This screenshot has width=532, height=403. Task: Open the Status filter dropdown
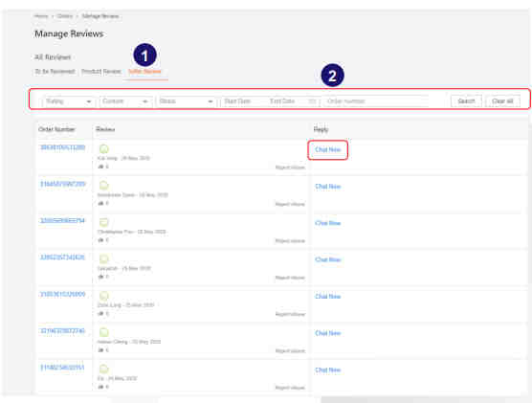pyautogui.click(x=187, y=101)
